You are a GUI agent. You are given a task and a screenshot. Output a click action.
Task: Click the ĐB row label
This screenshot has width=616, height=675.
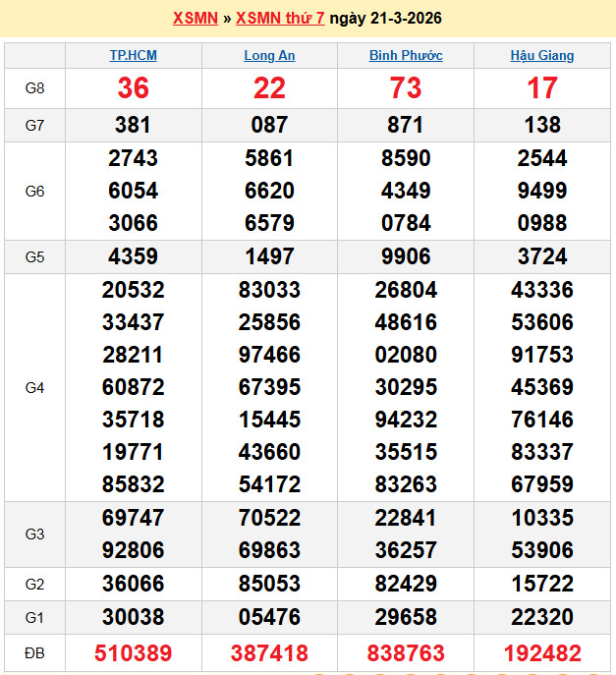click(34, 652)
